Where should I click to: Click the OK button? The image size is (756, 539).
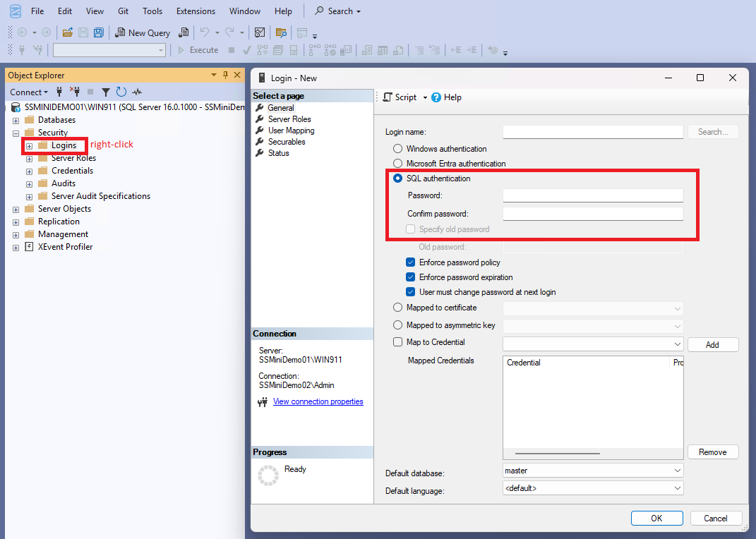(656, 519)
